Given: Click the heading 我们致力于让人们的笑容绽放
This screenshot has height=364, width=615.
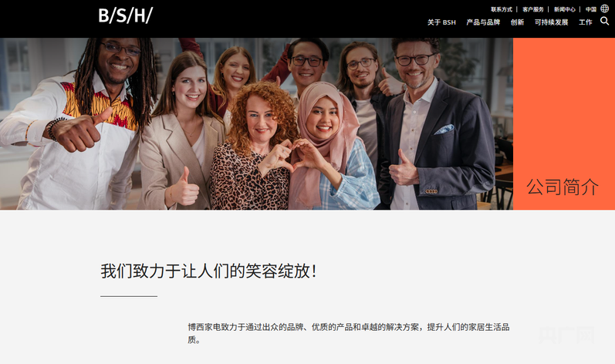Looking at the screenshot, I should coord(208,271).
